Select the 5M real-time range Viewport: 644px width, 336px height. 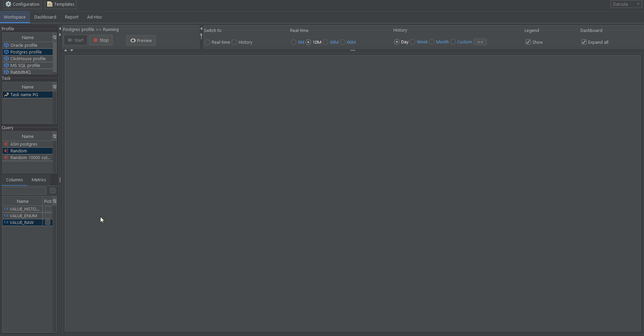294,42
